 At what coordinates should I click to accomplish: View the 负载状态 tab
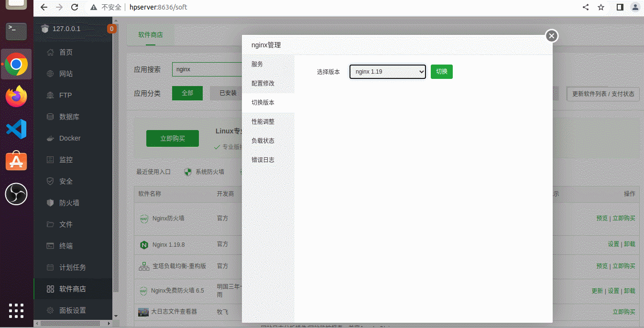point(268,141)
